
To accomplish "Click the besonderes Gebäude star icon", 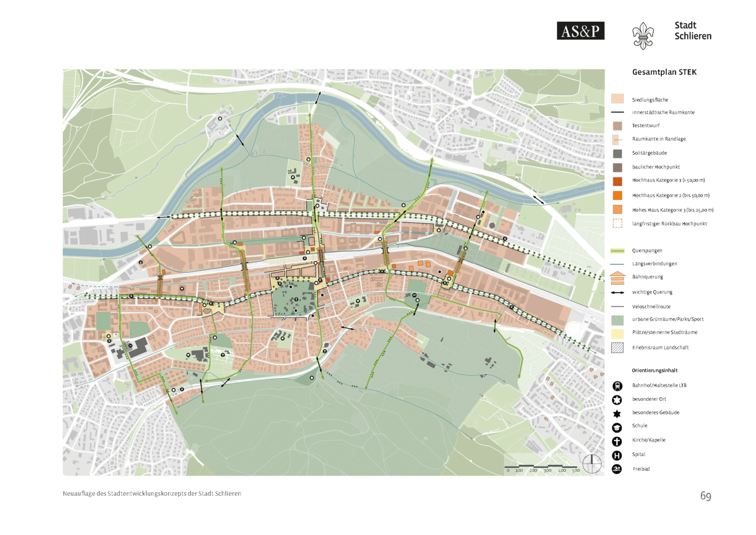I will tap(617, 413).
